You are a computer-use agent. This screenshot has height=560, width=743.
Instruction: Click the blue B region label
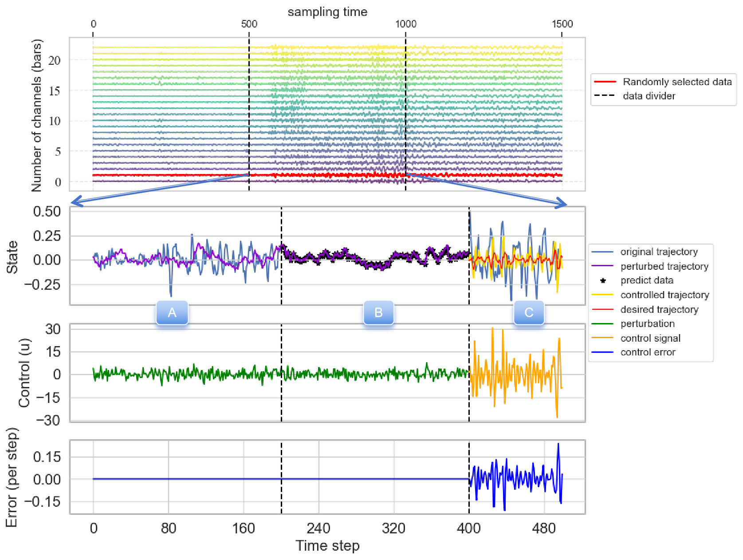pos(378,313)
